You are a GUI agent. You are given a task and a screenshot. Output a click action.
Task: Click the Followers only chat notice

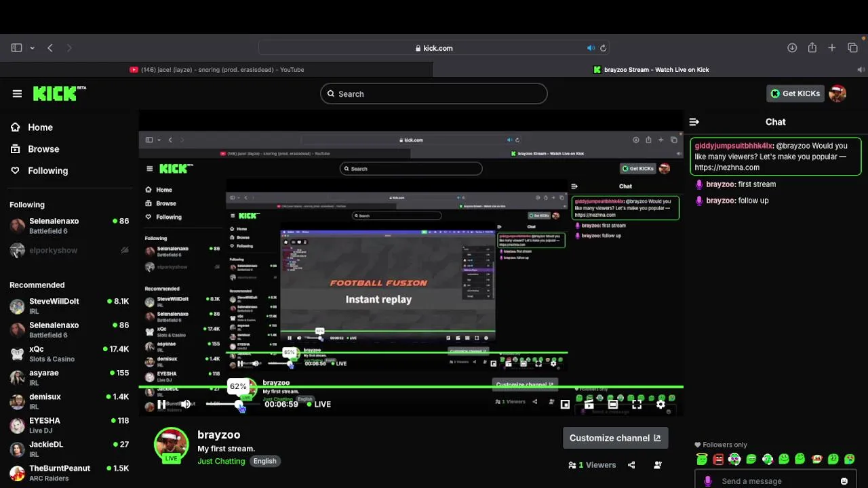pyautogui.click(x=721, y=445)
